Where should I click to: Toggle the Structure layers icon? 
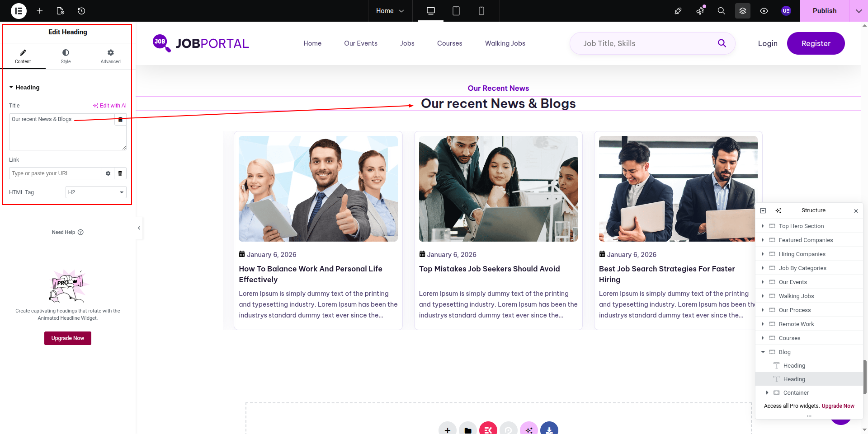(743, 11)
